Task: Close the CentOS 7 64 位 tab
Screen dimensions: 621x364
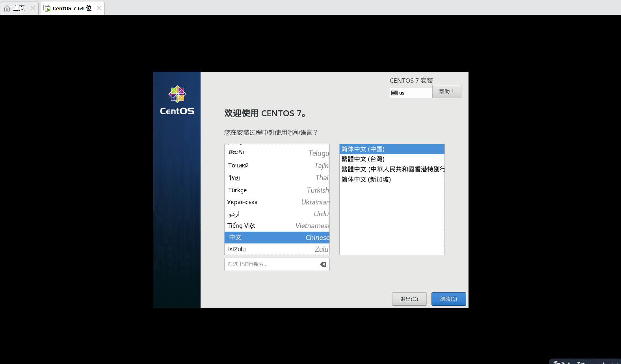Action: point(99,8)
